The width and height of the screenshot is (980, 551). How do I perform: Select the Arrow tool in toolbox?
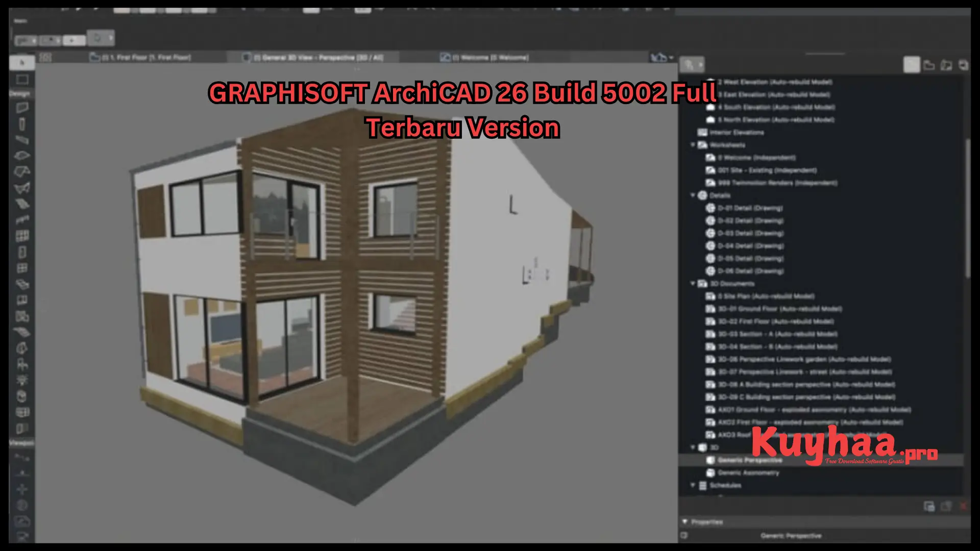coord(22,63)
